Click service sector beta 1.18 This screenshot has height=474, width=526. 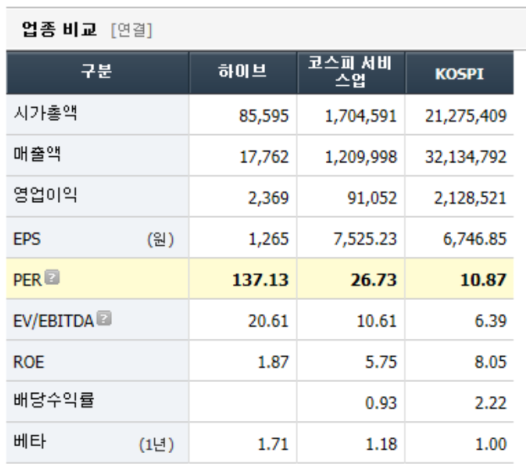381,445
